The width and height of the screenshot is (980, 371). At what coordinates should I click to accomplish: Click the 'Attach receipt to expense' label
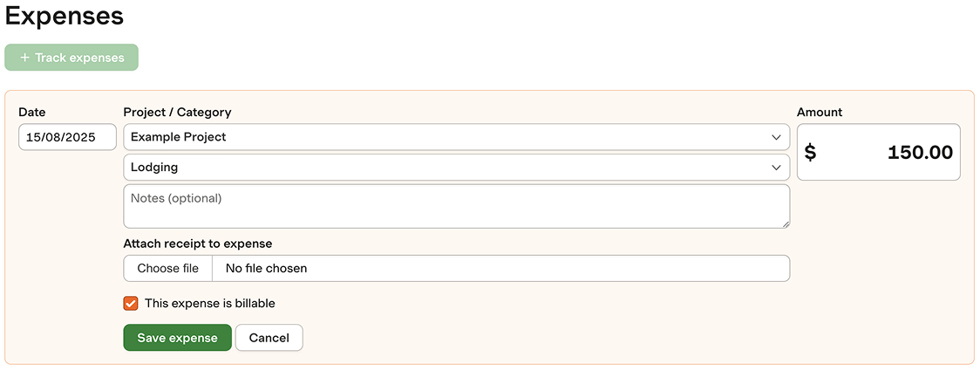198,244
